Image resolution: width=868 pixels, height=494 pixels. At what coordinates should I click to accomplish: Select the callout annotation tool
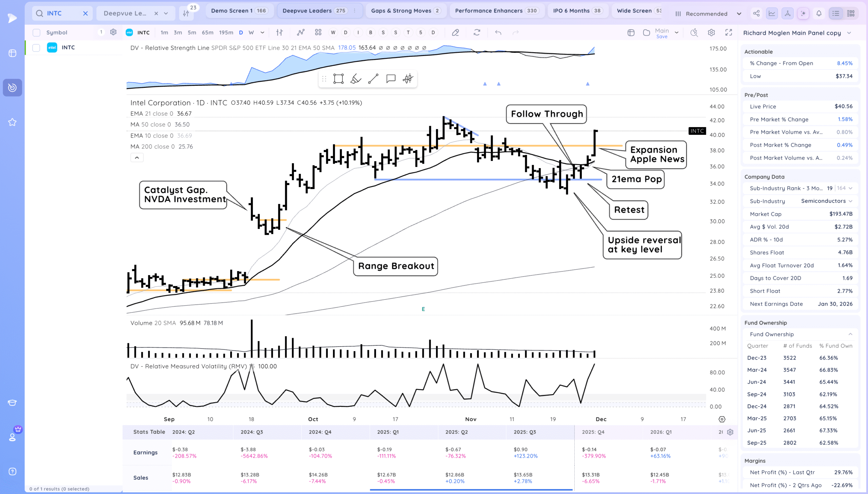(x=391, y=79)
